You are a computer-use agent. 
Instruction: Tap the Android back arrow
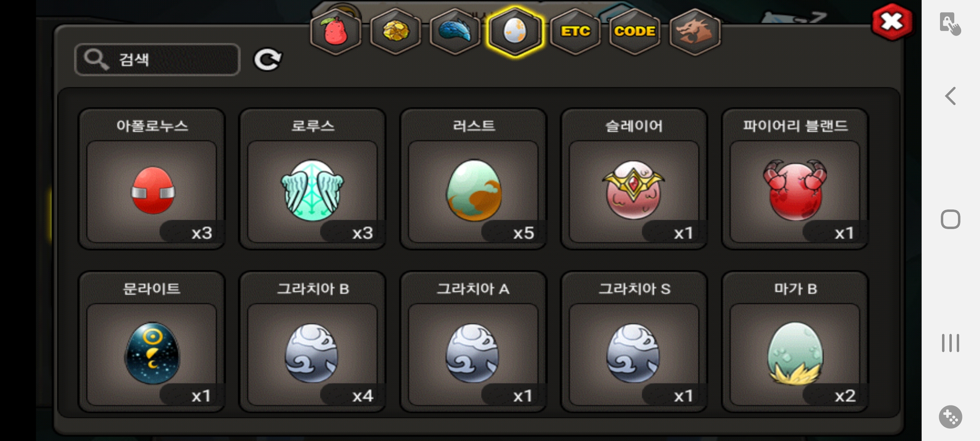(x=951, y=96)
